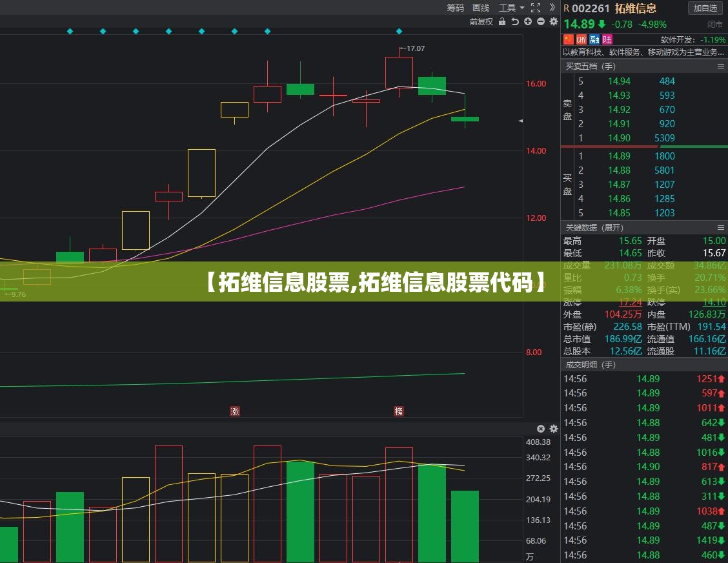Click the company description text 以教育科技
The width and height of the screenshot is (728, 563).
click(x=643, y=52)
